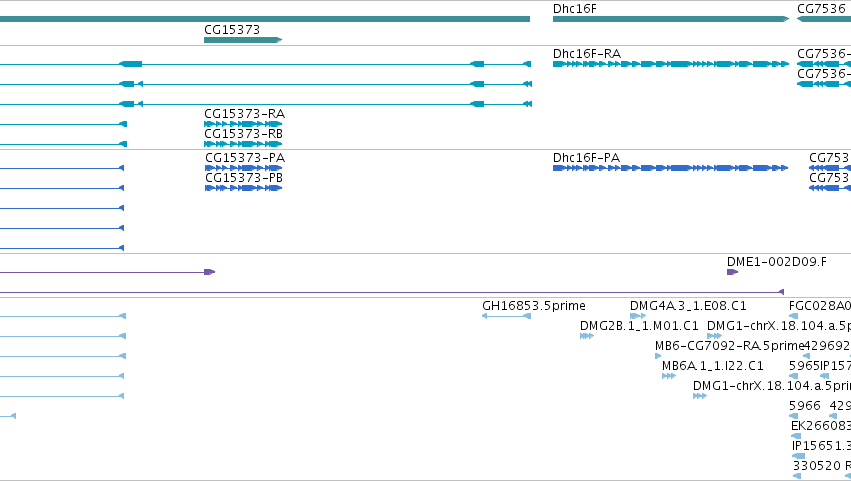Viewport: 851px width, 481px height.
Task: Select the top-row CG7536 gene label
Action: 821,9
